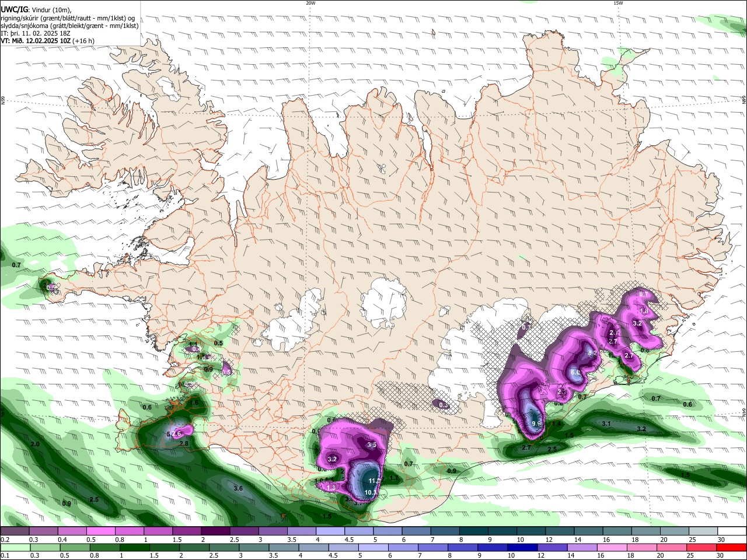Click the mauve swatch labeled 0.2 in snow legend
Image resolution: width=747 pixels, height=560 pixels.
tap(15, 531)
